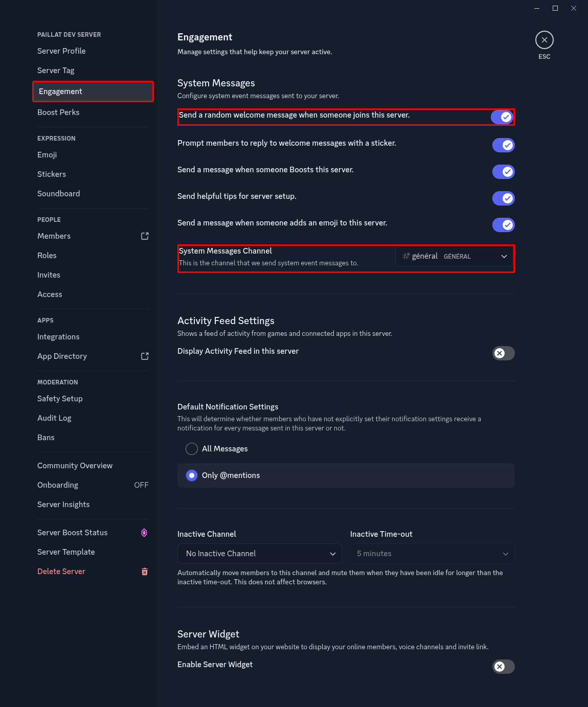This screenshot has height=707, width=588.
Task: Click Delete Server in sidebar
Action: point(61,572)
